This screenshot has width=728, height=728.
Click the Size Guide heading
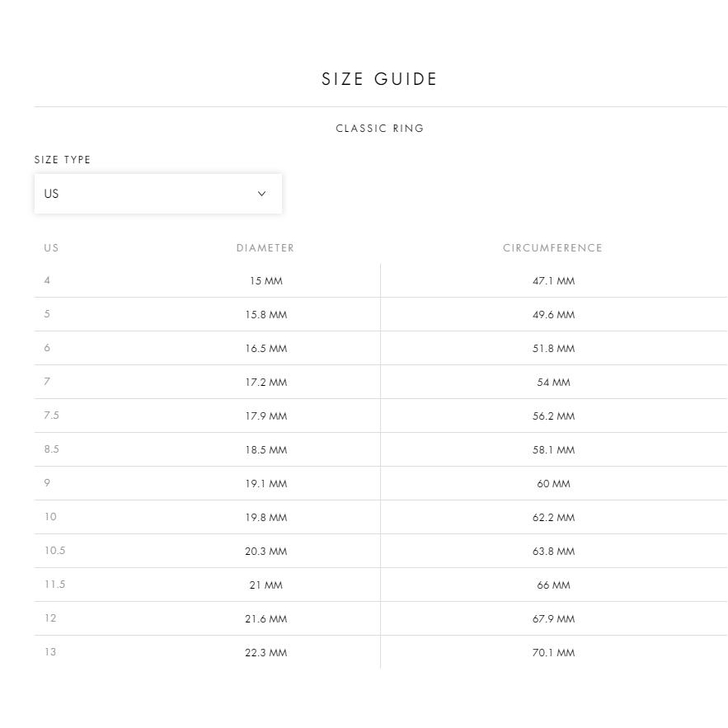(x=379, y=79)
